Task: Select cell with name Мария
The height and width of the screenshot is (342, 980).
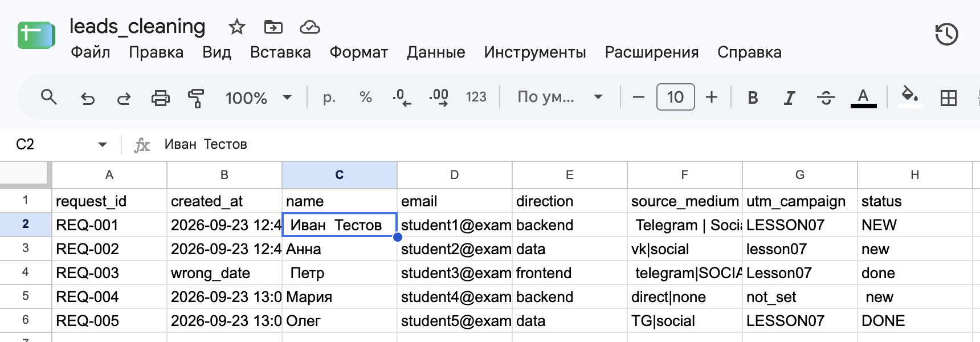Action: pyautogui.click(x=340, y=297)
